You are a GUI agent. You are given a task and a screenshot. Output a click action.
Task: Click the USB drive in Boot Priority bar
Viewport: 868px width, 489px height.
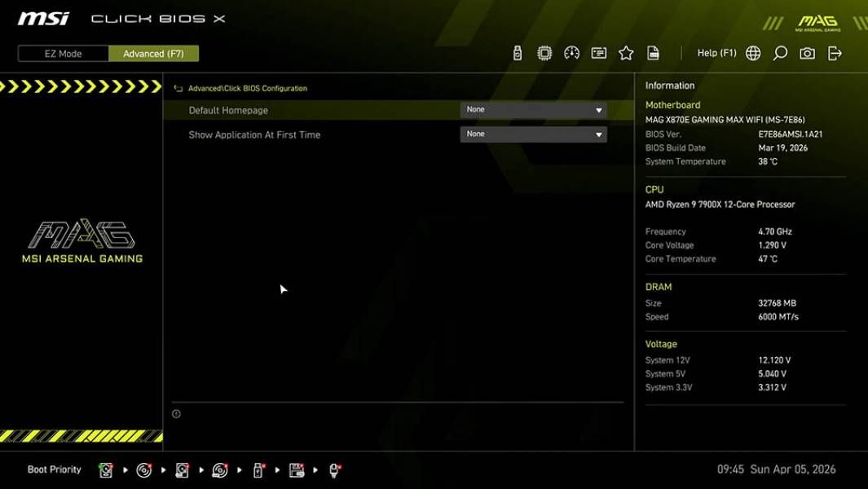pyautogui.click(x=257, y=469)
